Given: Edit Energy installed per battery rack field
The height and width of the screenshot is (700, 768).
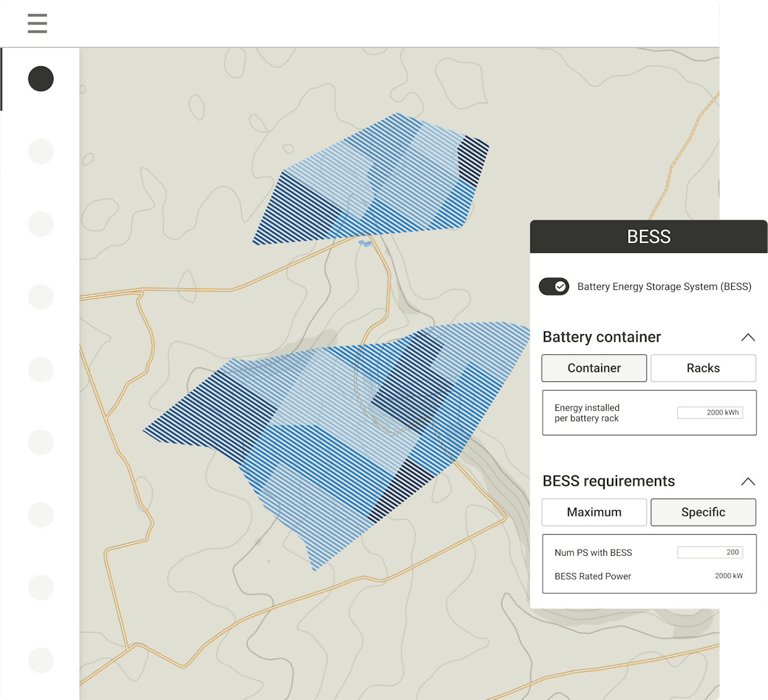Looking at the screenshot, I should (x=710, y=413).
